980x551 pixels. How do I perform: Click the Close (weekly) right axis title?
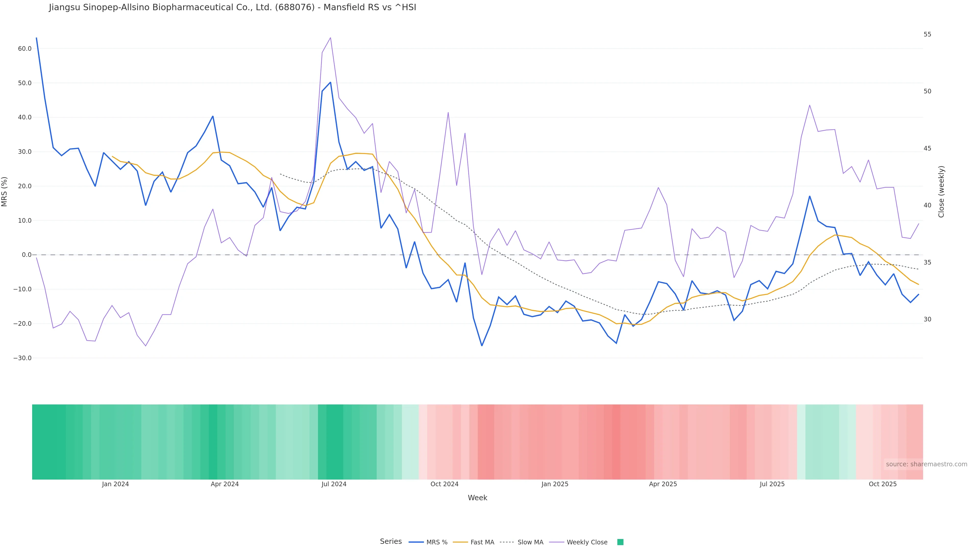941,191
